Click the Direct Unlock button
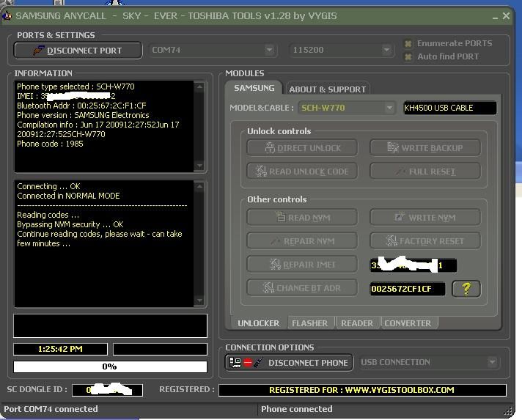The image size is (522, 420). click(302, 148)
